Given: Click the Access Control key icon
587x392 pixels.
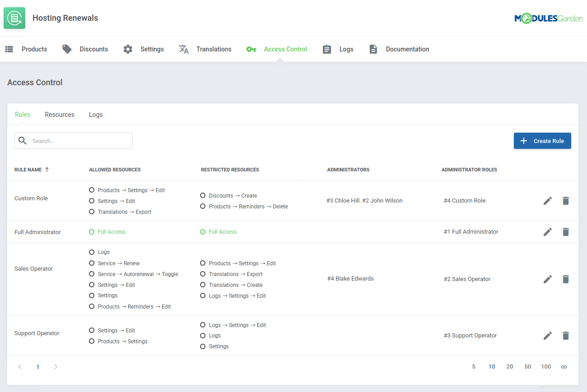Looking at the screenshot, I should tap(252, 49).
